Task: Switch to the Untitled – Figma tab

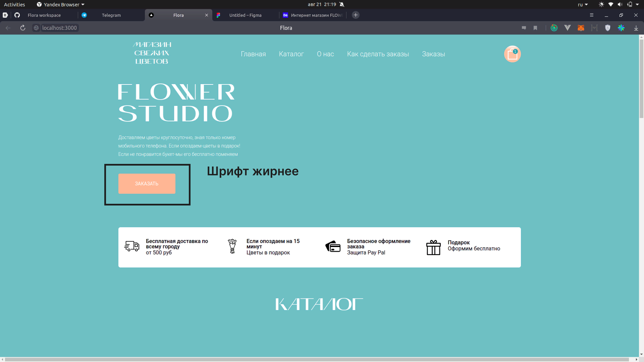Action: [x=245, y=15]
